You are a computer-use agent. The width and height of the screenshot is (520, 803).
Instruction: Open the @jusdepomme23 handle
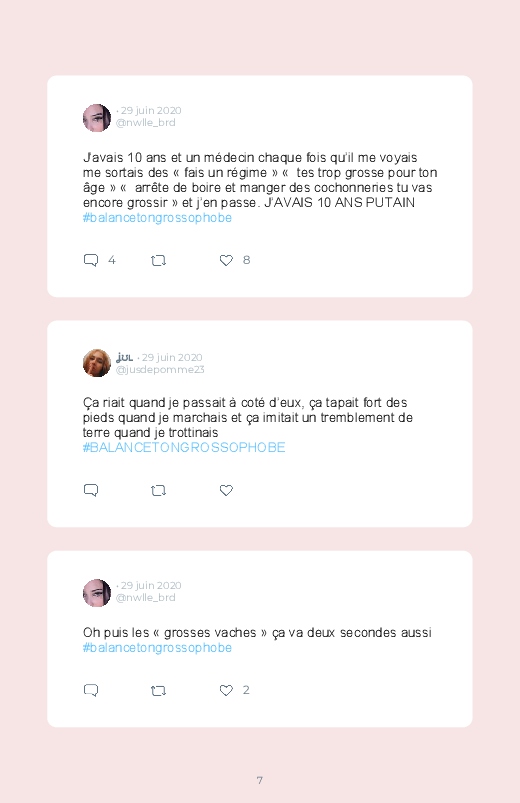[160, 370]
